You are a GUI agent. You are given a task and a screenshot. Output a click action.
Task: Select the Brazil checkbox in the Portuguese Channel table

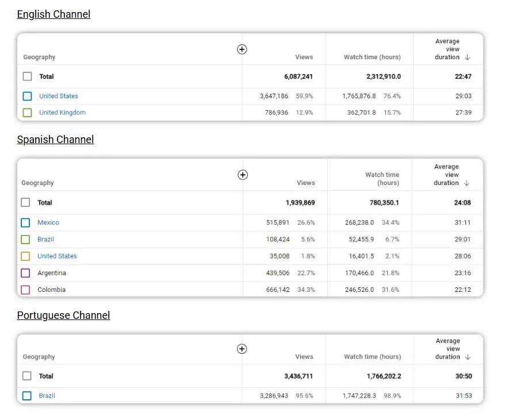coord(26,396)
